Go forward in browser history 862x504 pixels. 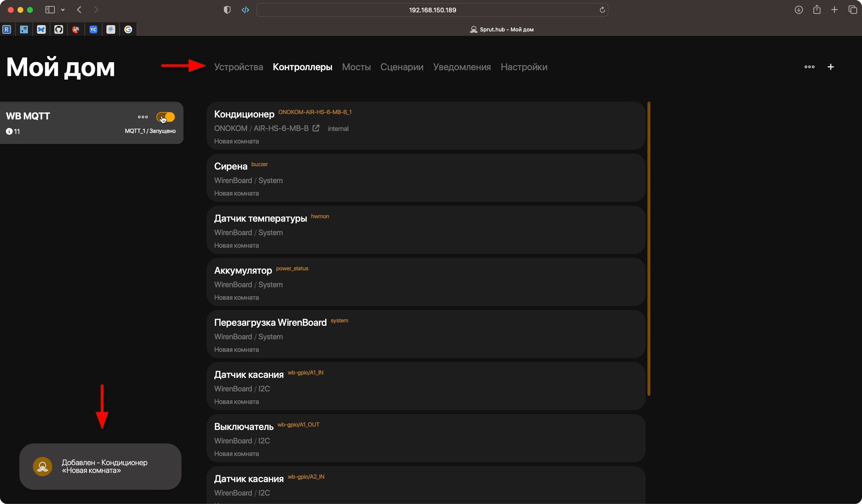[x=96, y=10]
